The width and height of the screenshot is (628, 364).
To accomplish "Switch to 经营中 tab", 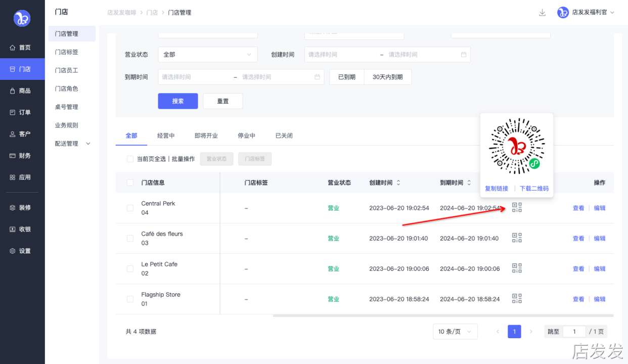I will coord(166,135).
